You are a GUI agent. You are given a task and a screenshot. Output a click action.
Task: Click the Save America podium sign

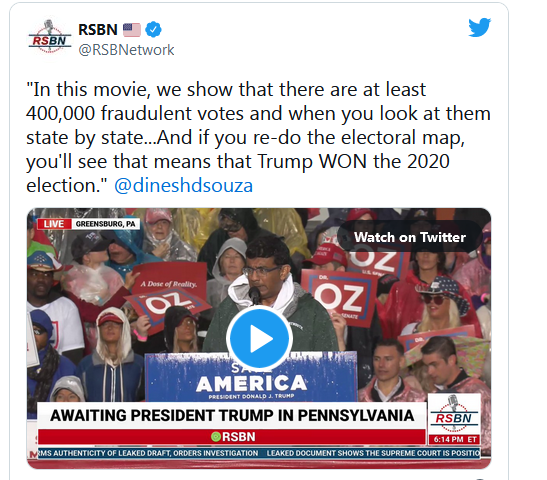tap(251, 378)
